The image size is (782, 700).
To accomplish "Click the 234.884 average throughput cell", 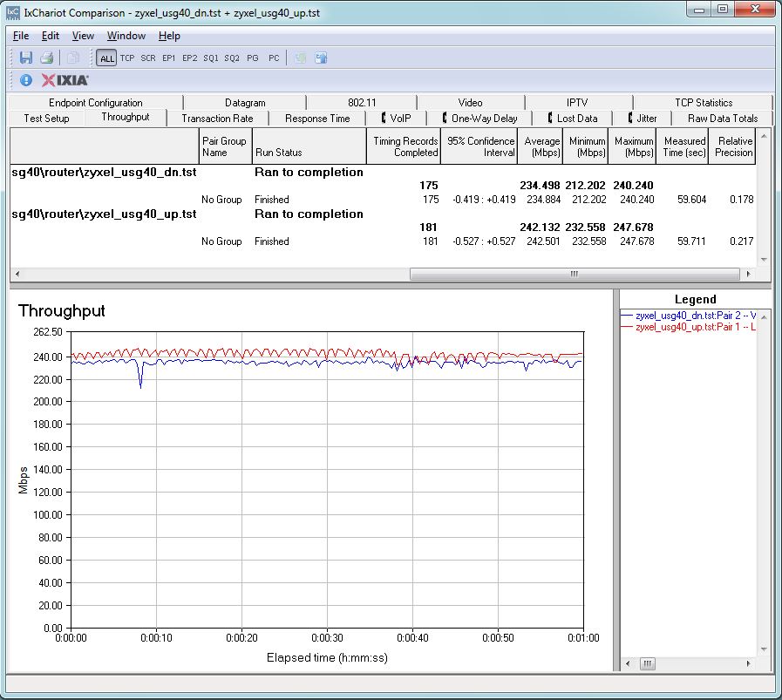I will 543,200.
